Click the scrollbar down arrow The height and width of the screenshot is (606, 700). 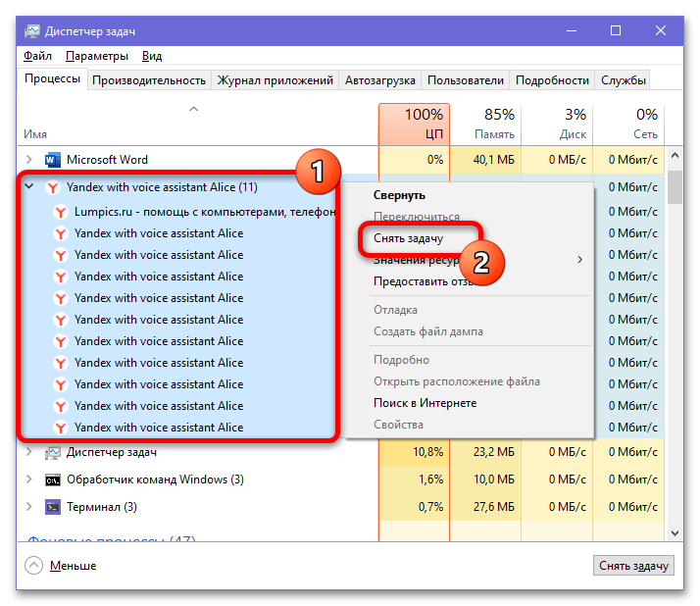pos(675,533)
